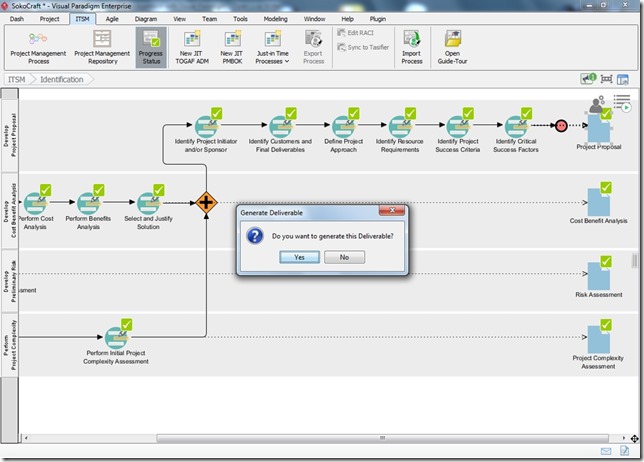Open the Help menu

click(347, 19)
